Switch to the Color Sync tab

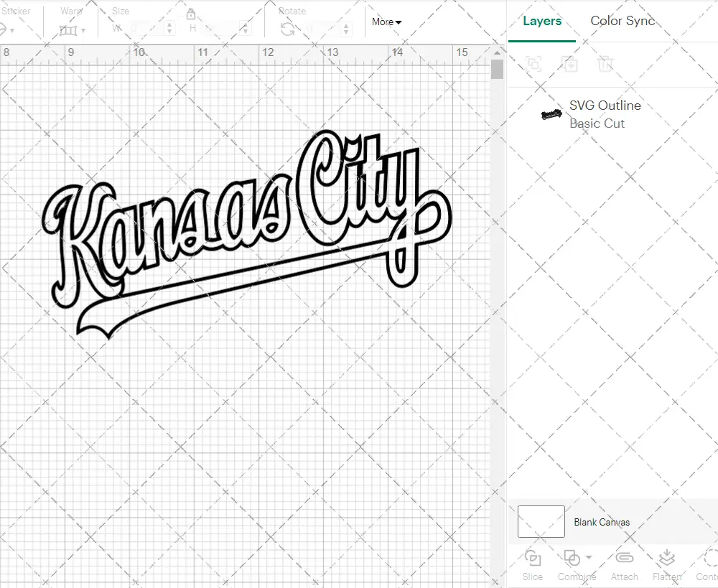pos(623,21)
